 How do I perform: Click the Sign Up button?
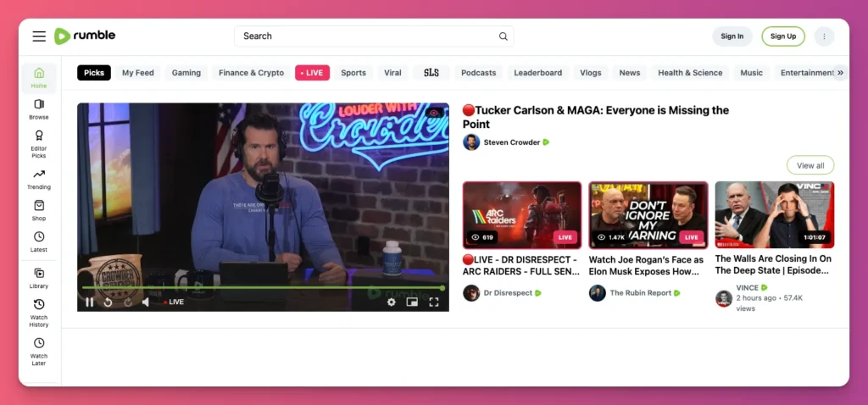[782, 36]
